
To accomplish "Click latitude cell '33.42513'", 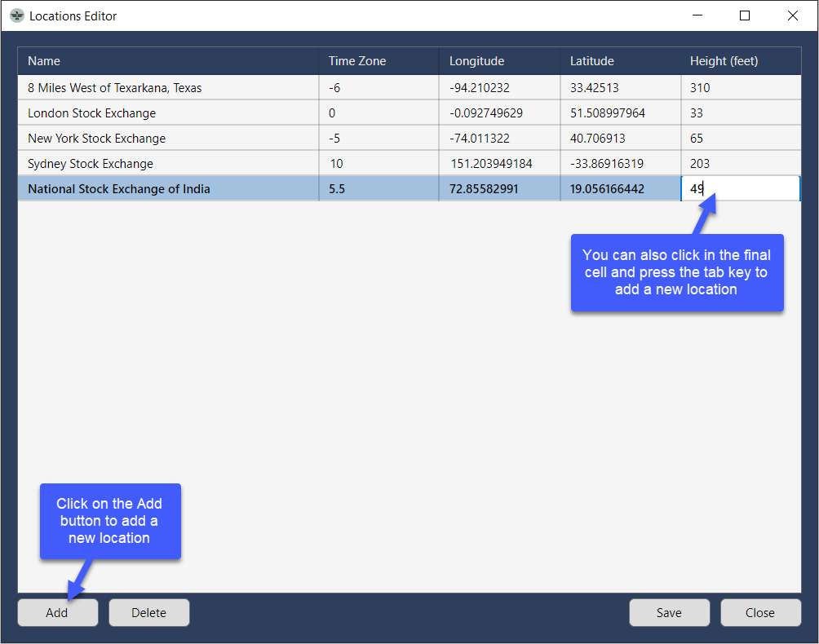I will [621, 88].
